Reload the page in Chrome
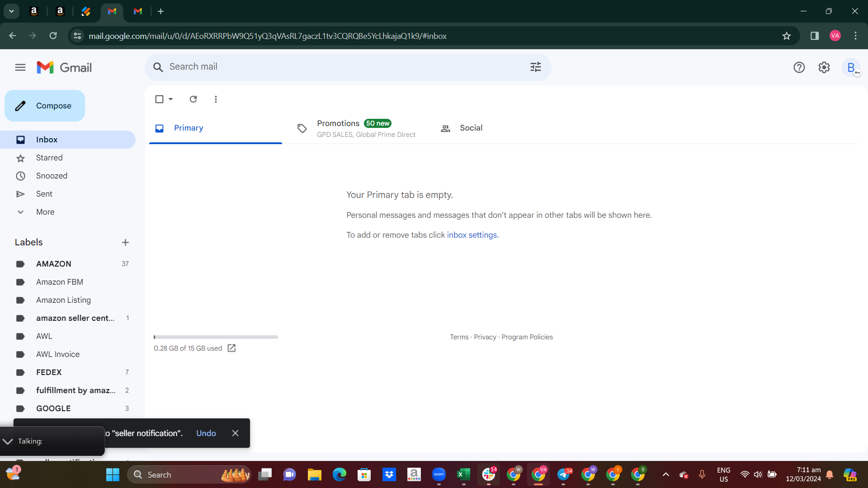 tap(53, 36)
